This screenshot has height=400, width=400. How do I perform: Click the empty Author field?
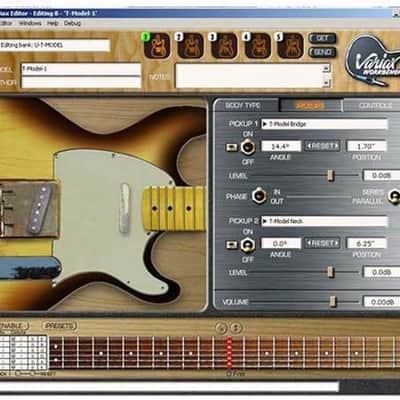81,82
